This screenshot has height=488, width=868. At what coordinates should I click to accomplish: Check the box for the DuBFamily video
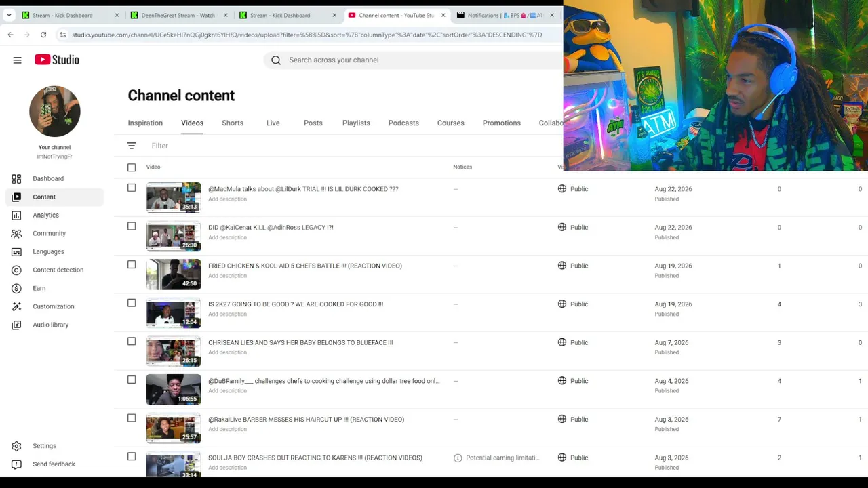132,380
